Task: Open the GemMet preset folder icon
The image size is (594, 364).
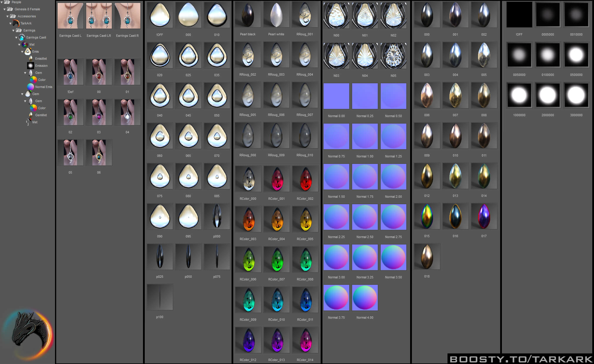Action: pyautogui.click(x=31, y=115)
